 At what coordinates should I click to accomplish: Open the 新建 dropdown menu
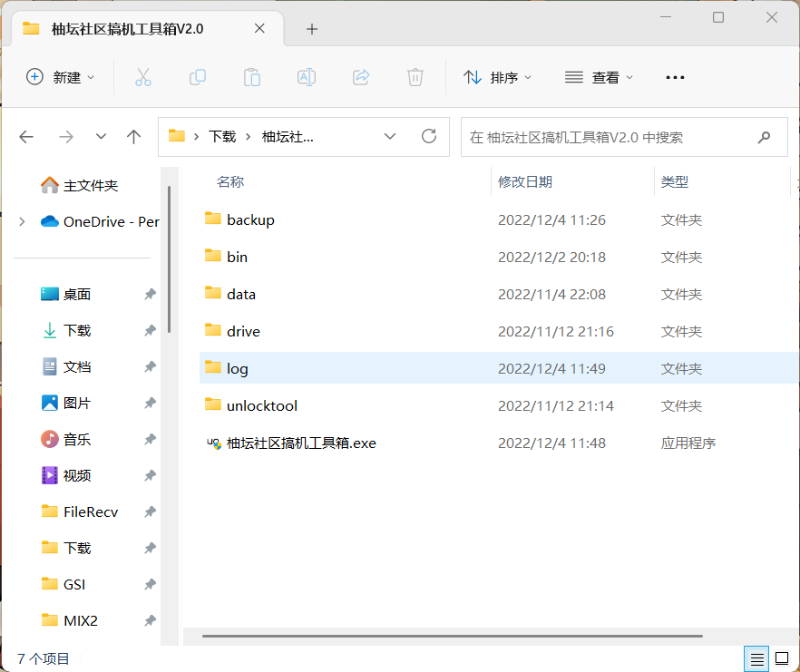coord(61,77)
